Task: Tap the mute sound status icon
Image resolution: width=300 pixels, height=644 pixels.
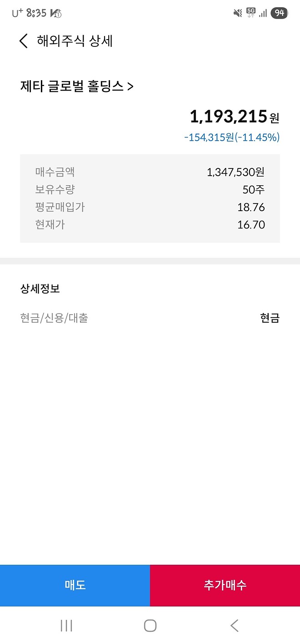Action: tap(237, 13)
